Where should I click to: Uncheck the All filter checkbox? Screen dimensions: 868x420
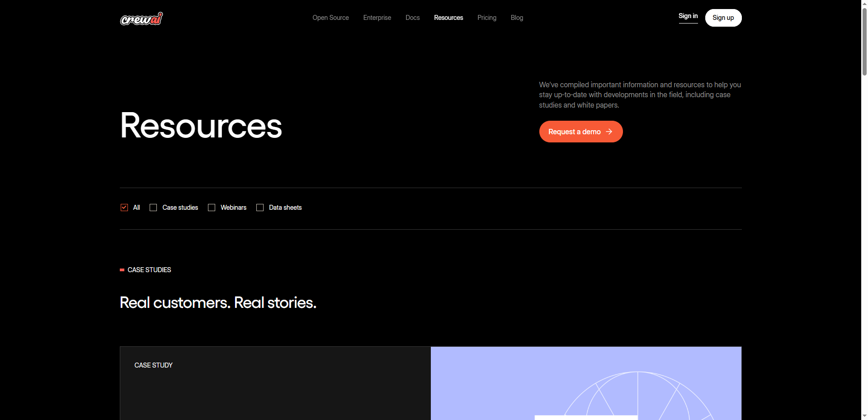(124, 208)
